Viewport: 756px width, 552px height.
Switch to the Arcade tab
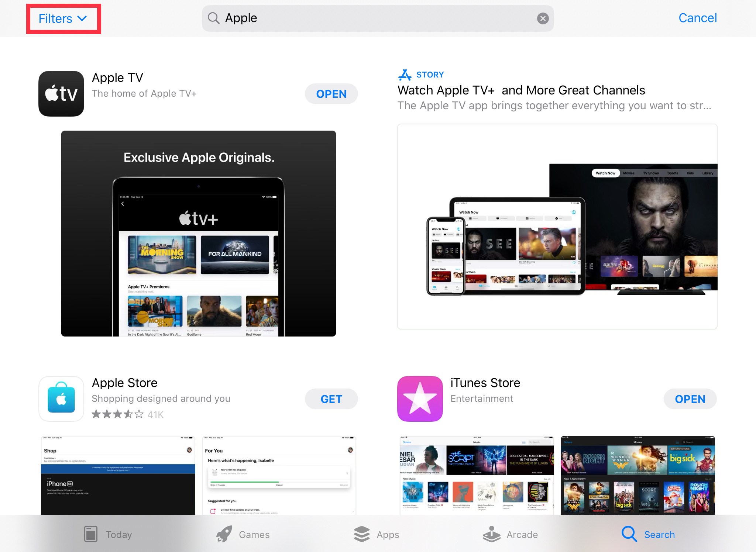[x=510, y=534]
